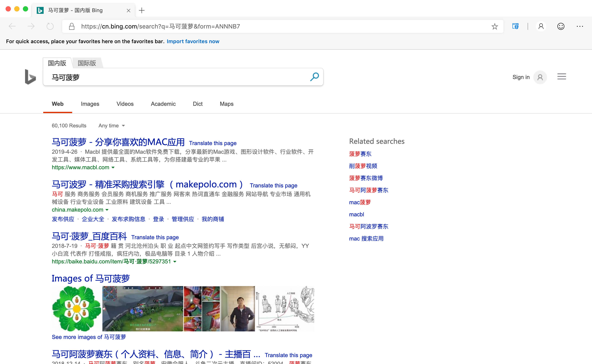Open the Dict results tab
Image resolution: width=592 pixels, height=364 pixels.
click(x=197, y=104)
